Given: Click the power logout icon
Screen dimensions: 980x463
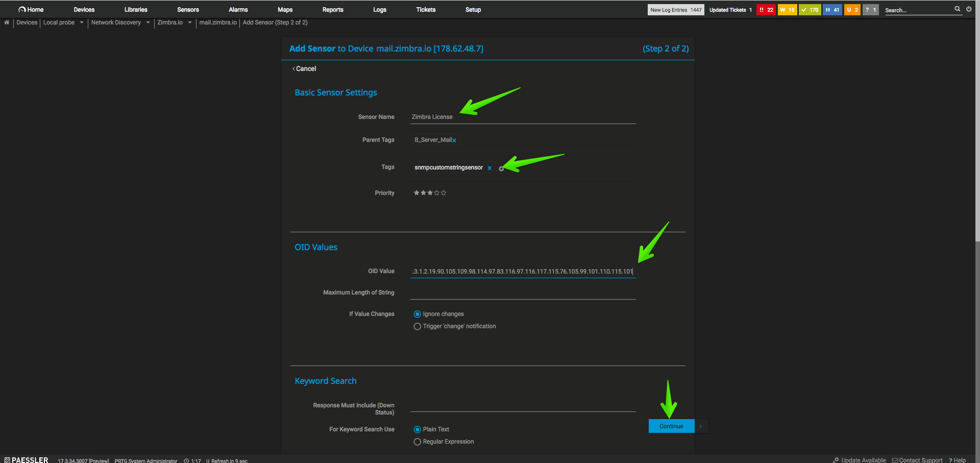Looking at the screenshot, I should pyautogui.click(x=969, y=9).
